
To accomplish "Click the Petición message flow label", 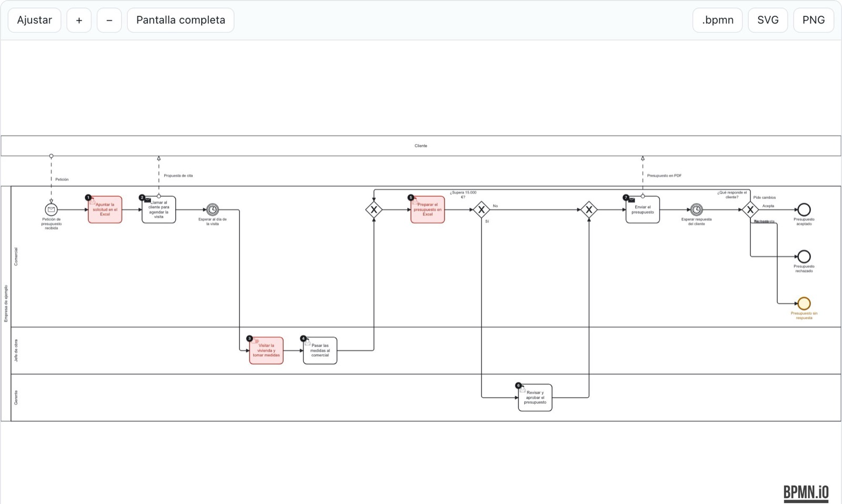I will (x=62, y=179).
